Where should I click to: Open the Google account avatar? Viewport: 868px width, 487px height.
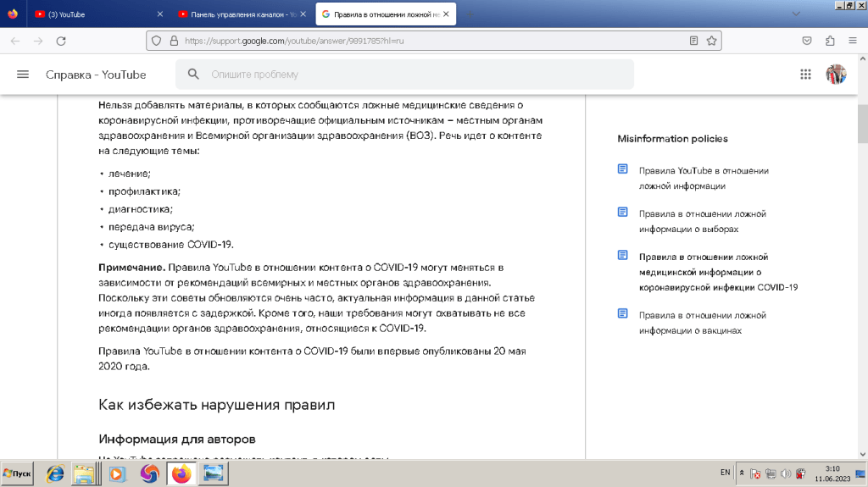(x=836, y=75)
